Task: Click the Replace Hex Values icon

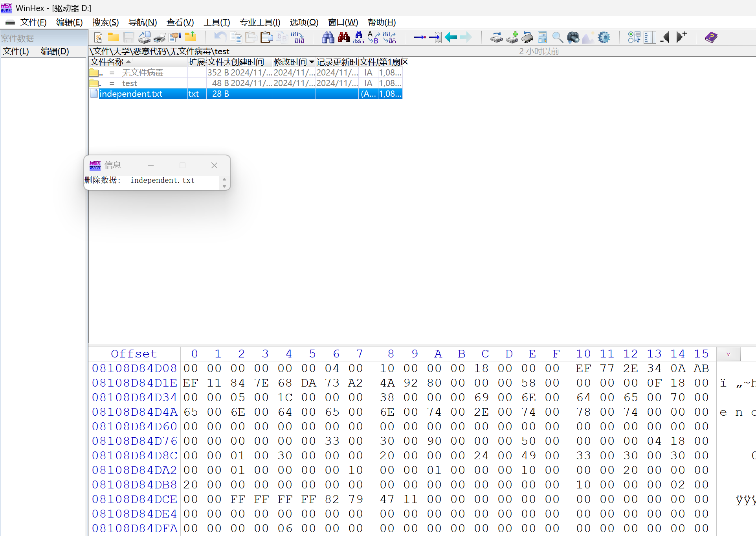Action: pyautogui.click(x=389, y=38)
